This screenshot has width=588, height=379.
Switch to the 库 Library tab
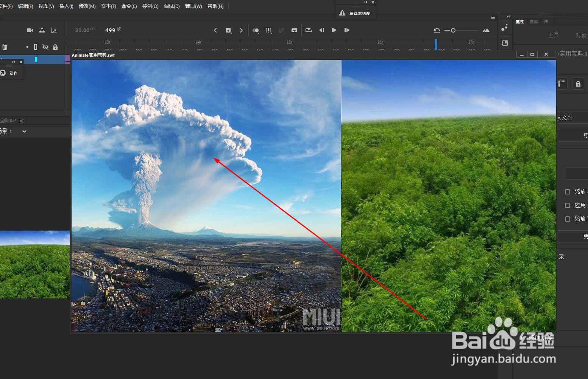pyautogui.click(x=546, y=22)
